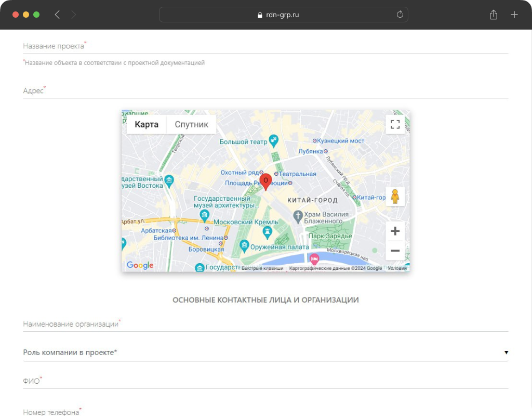Screen dimensions: 532x416
Task: Click the Название проекта input field
Action: click(265, 46)
